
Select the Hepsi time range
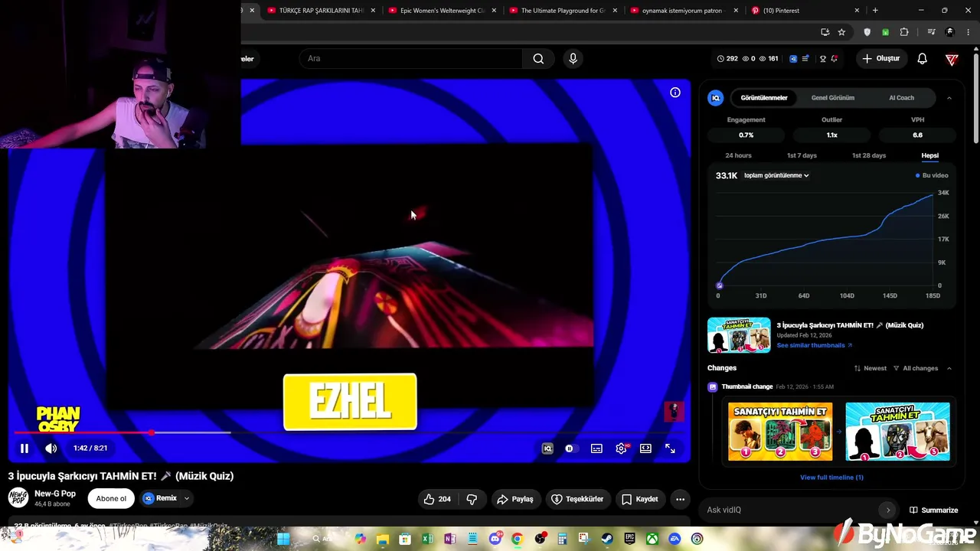[929, 155]
